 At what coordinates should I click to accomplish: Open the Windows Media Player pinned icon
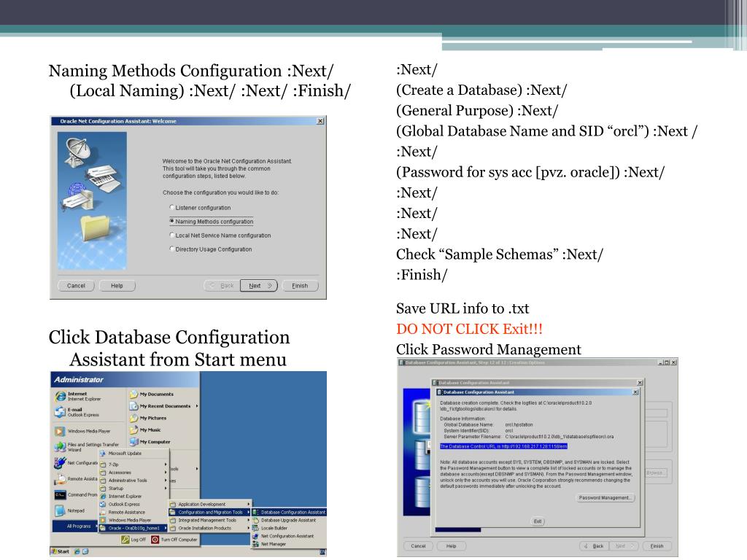(x=60, y=432)
